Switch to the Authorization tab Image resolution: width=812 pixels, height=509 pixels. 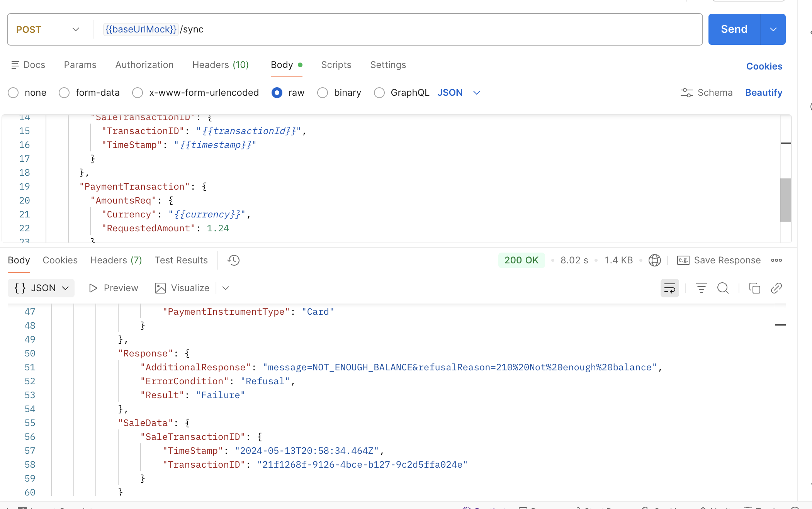(x=144, y=65)
